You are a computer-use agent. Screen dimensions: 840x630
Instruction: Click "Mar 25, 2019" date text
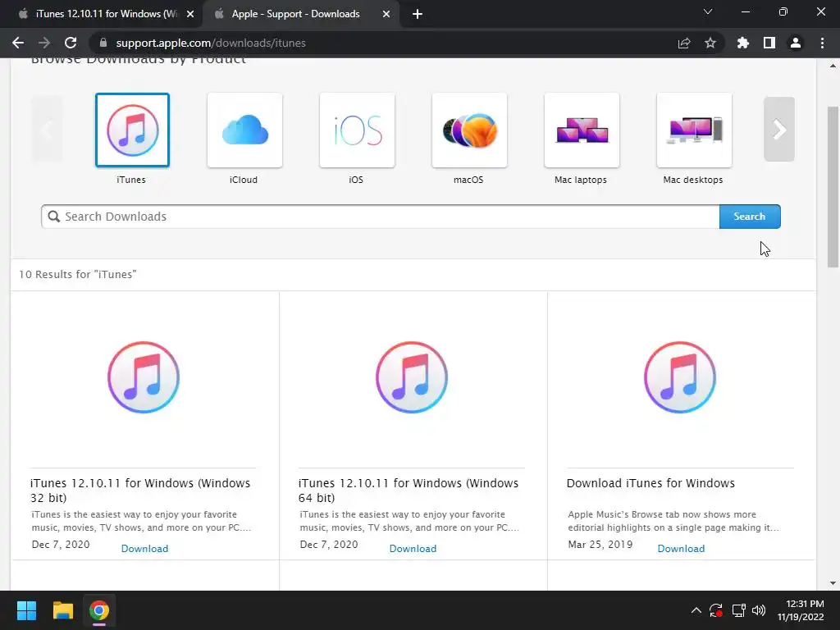point(600,545)
